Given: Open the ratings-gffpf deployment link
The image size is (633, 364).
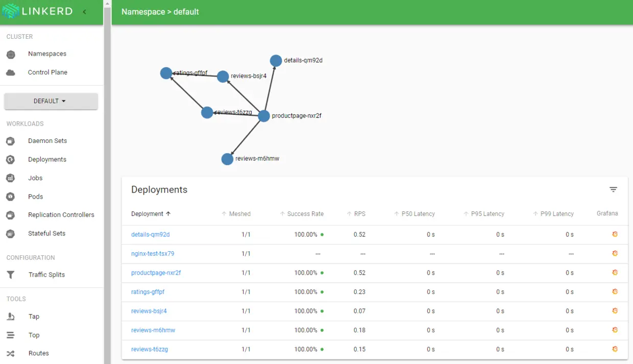Looking at the screenshot, I should pos(148,292).
